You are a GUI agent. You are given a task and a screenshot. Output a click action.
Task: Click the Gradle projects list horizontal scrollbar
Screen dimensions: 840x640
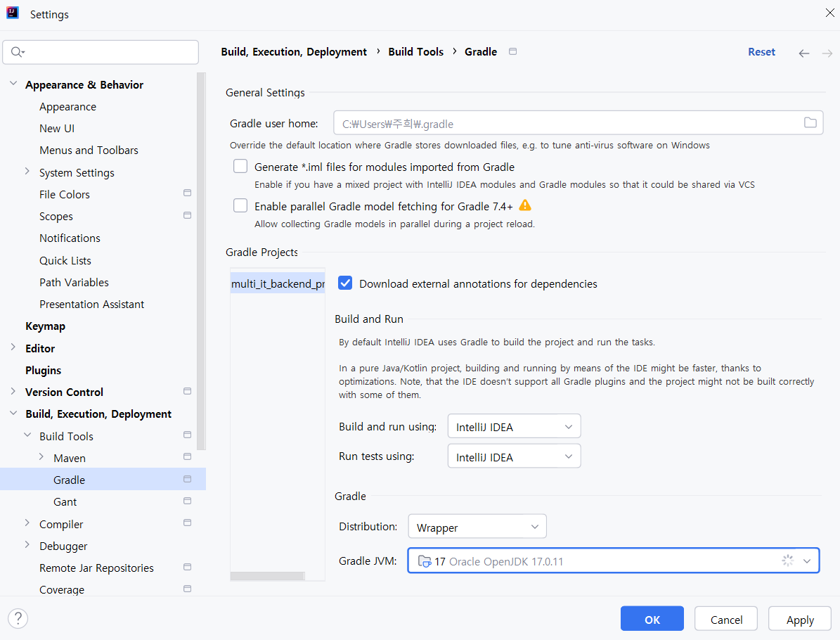click(267, 576)
